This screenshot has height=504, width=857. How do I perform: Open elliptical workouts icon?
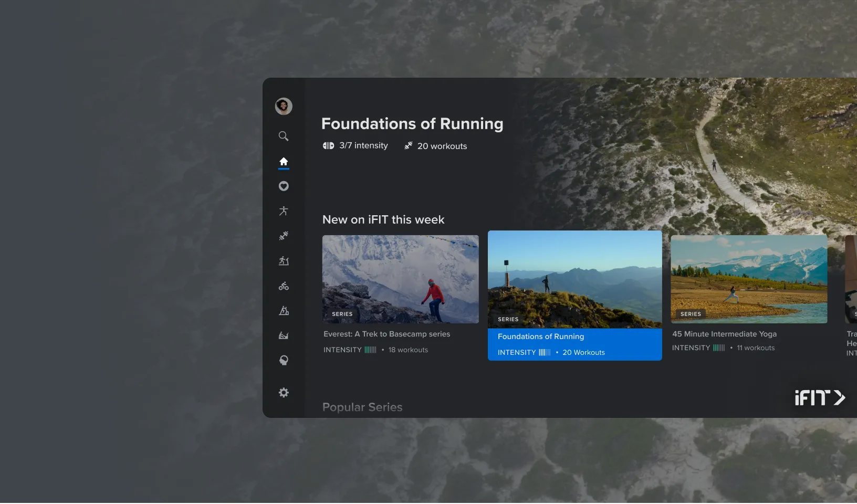point(284,311)
